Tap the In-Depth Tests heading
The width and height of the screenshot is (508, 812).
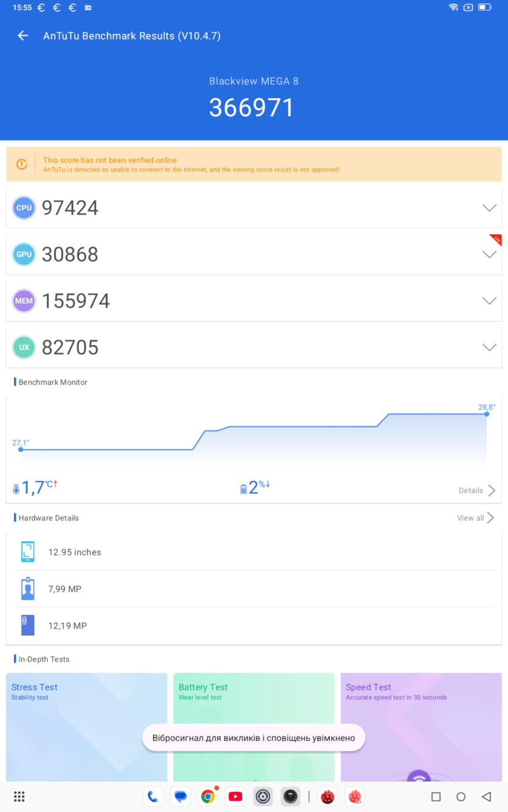(44, 659)
